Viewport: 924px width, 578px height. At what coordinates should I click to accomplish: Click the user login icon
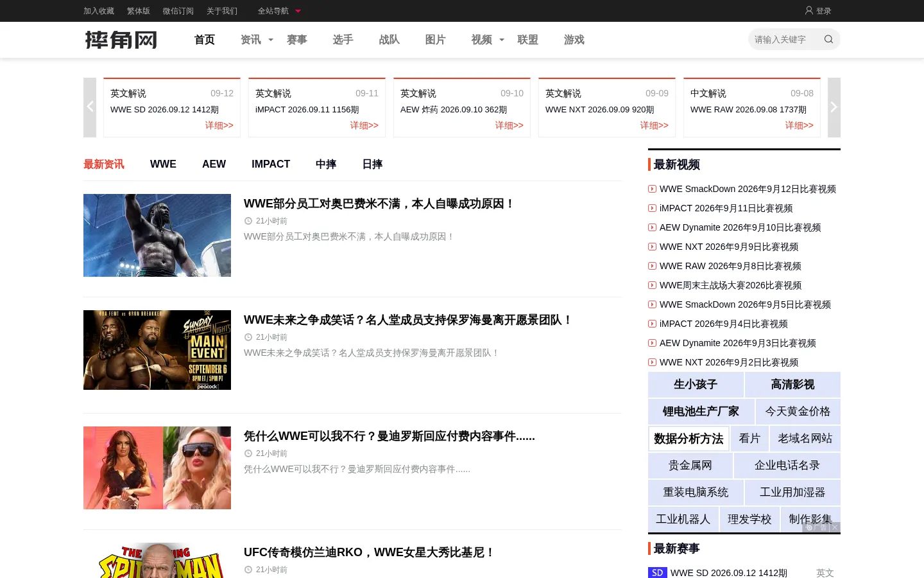pyautogui.click(x=809, y=10)
